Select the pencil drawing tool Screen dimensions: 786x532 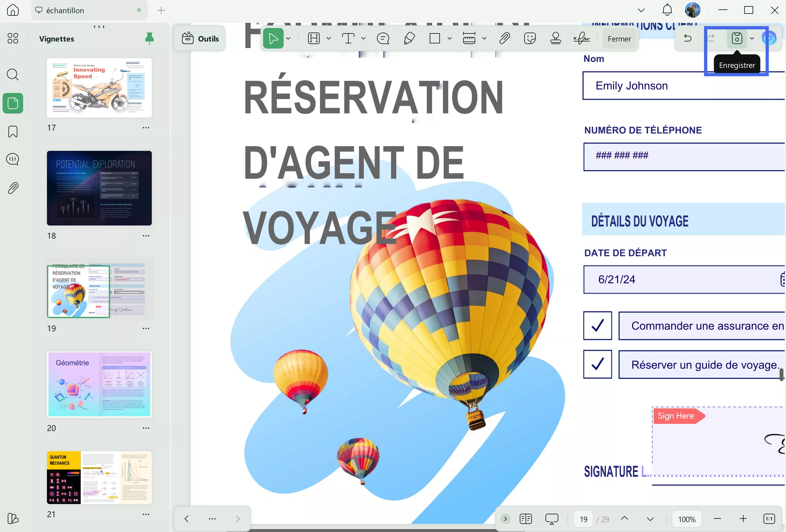click(x=409, y=38)
